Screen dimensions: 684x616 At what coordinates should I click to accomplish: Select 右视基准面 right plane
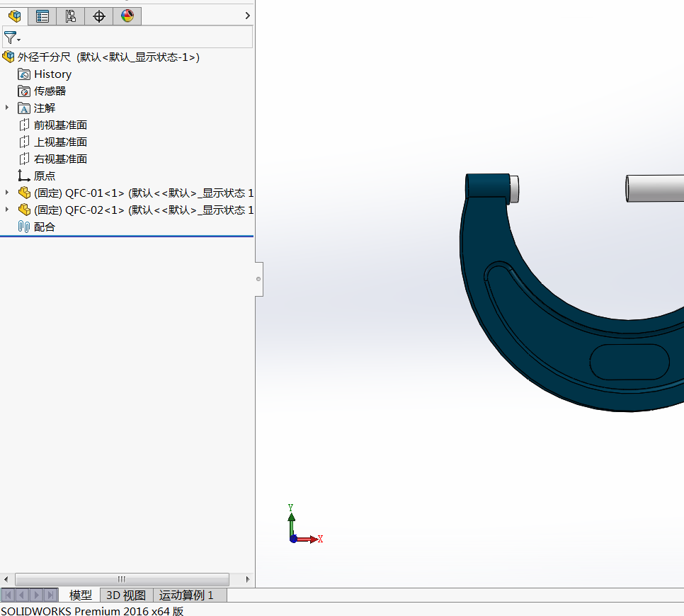[60, 159]
